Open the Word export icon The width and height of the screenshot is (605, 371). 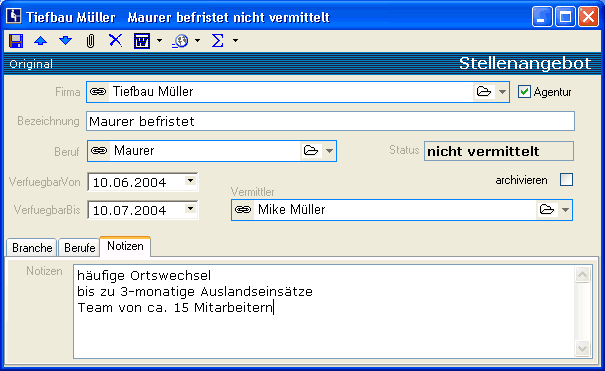coord(142,41)
